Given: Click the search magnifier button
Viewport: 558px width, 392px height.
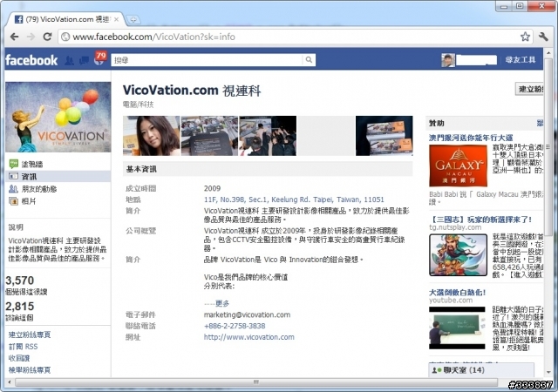Looking at the screenshot, I should (309, 60).
